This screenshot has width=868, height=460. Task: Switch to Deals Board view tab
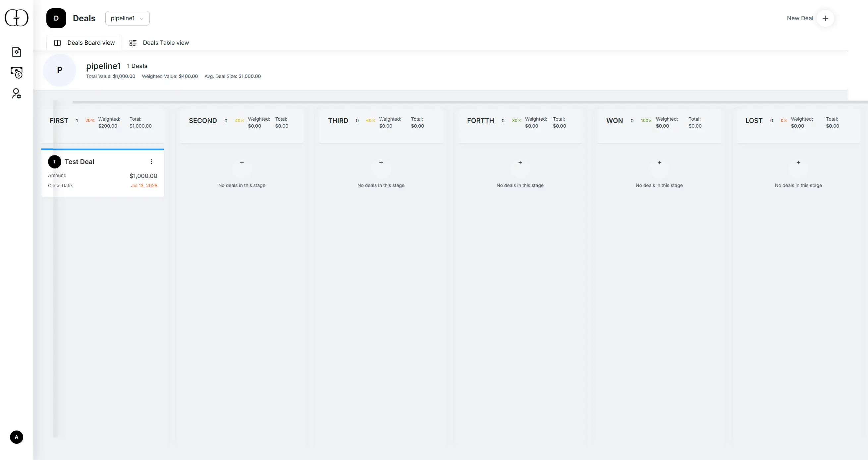84,43
